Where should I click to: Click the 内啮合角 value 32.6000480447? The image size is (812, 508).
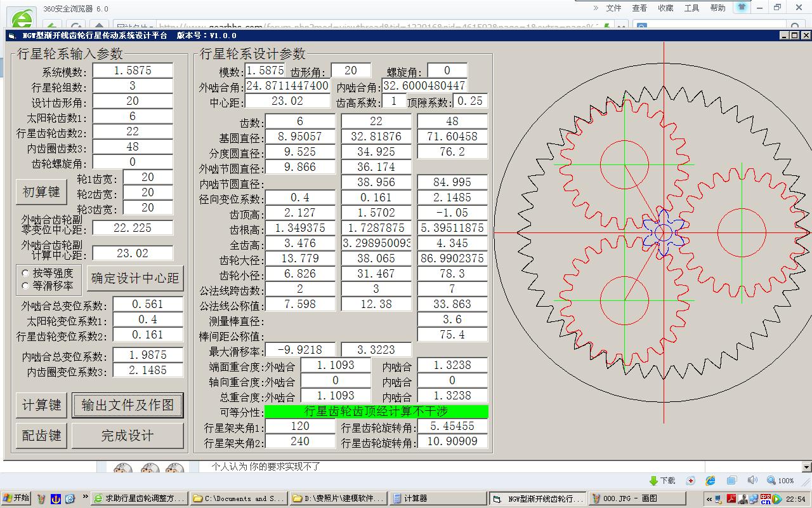click(424, 86)
